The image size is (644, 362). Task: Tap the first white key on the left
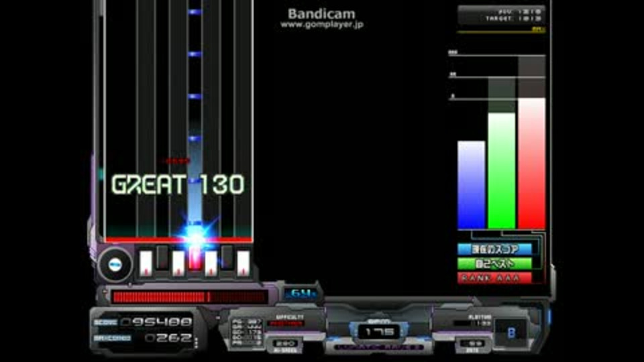[146, 263]
